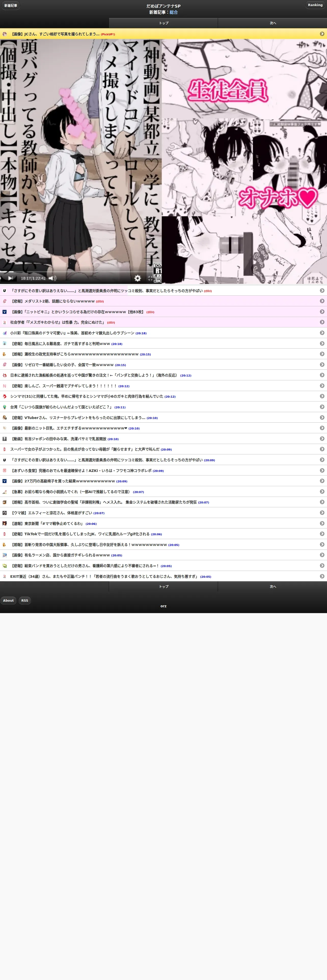The image size is (327, 980).
Task: Click arrow icon beside 楽しんご スーパー銭湯 article
Action: [x=322, y=385]
